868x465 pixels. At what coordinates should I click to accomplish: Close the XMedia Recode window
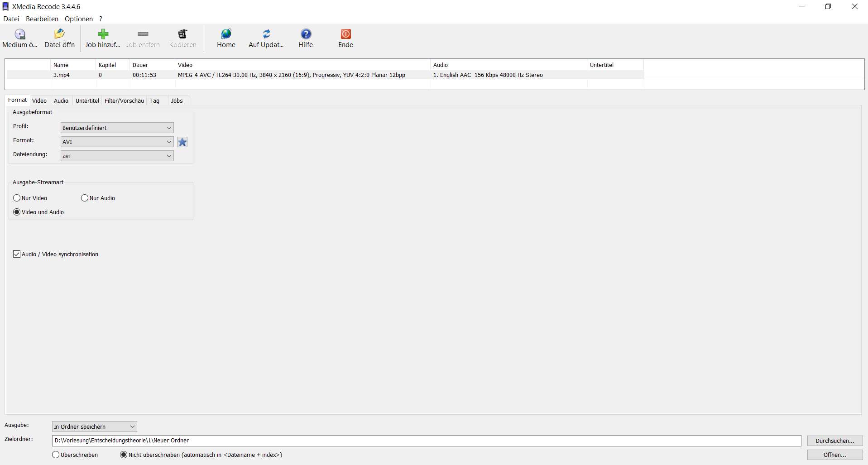pos(855,6)
